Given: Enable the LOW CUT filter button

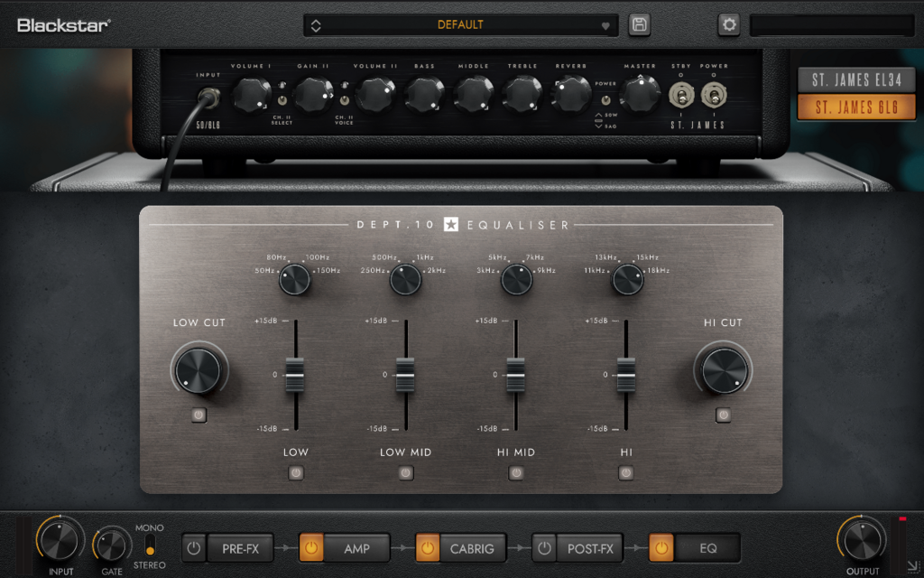Looking at the screenshot, I should (199, 415).
